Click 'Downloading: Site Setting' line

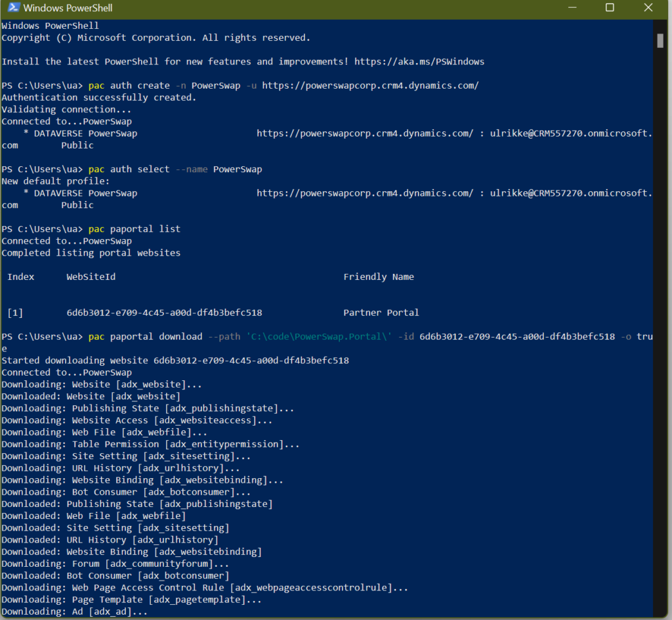(x=126, y=456)
